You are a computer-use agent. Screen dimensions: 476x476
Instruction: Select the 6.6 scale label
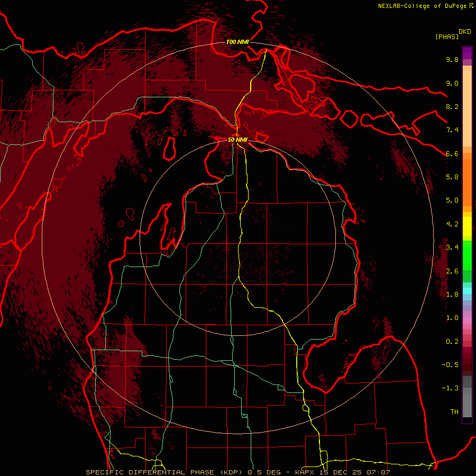452,153
